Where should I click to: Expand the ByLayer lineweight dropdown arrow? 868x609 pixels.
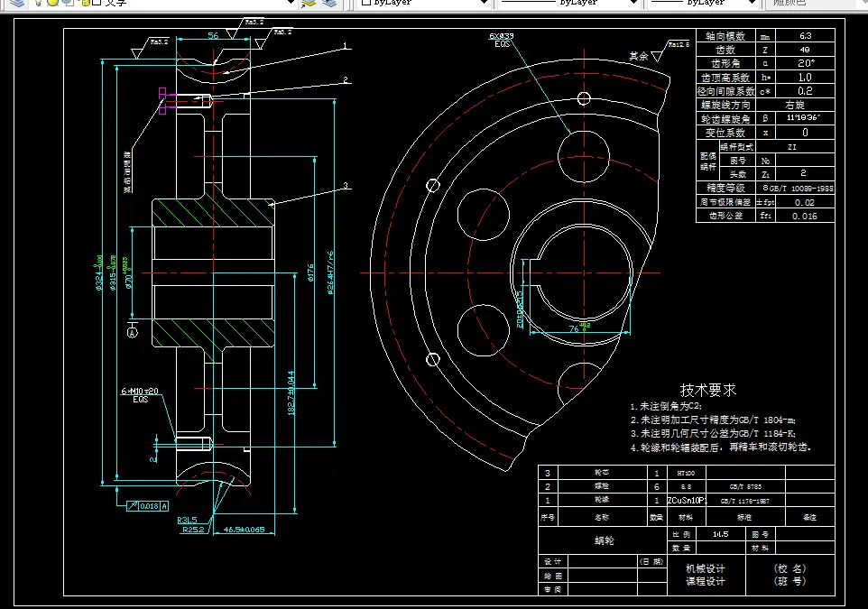click(752, 3)
